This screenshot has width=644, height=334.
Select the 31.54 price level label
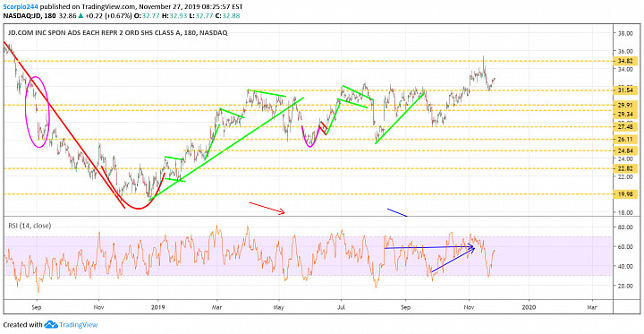point(625,90)
